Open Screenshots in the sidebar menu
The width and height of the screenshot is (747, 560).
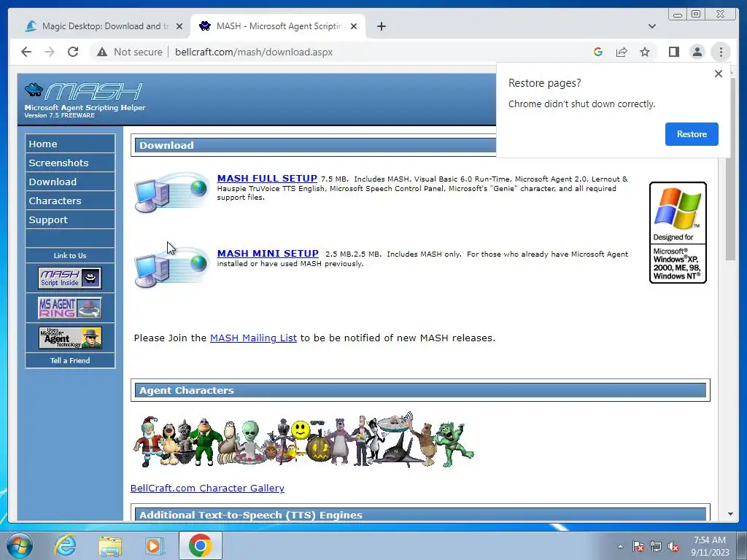(70, 163)
